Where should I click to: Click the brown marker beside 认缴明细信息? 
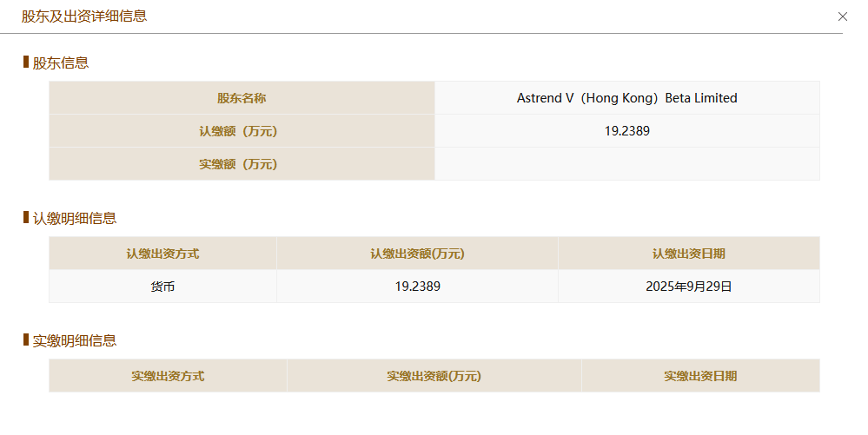tap(26, 217)
